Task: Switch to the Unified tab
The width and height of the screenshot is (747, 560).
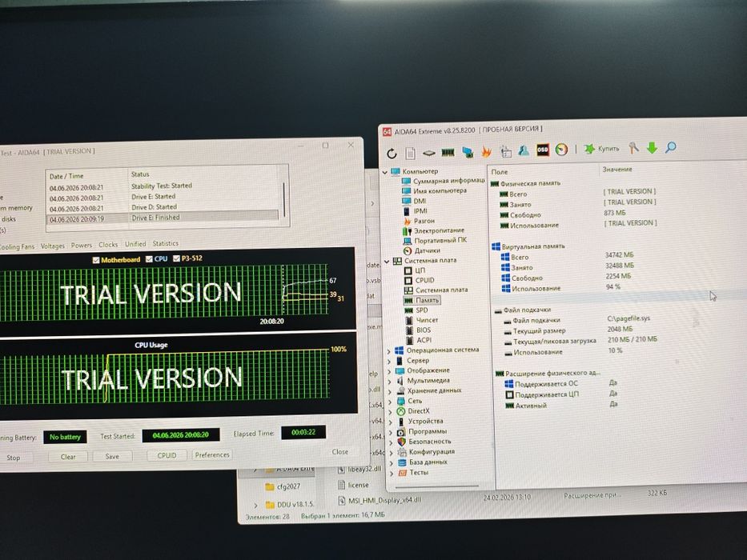Action: pos(135,244)
